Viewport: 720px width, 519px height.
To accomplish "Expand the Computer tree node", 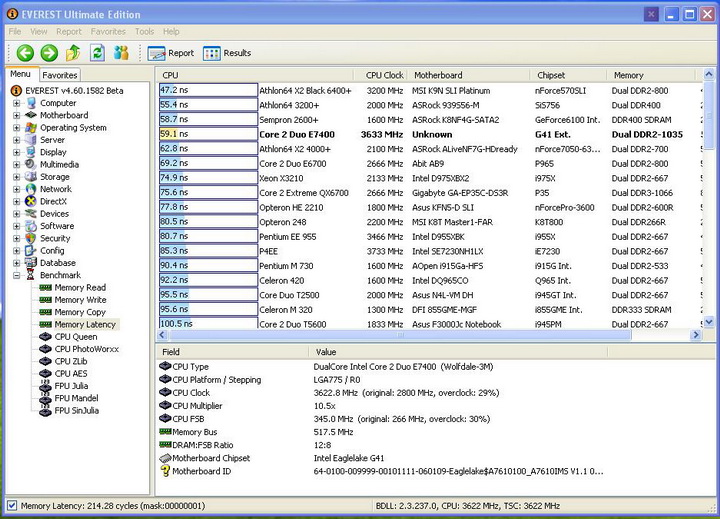I will click(17, 103).
